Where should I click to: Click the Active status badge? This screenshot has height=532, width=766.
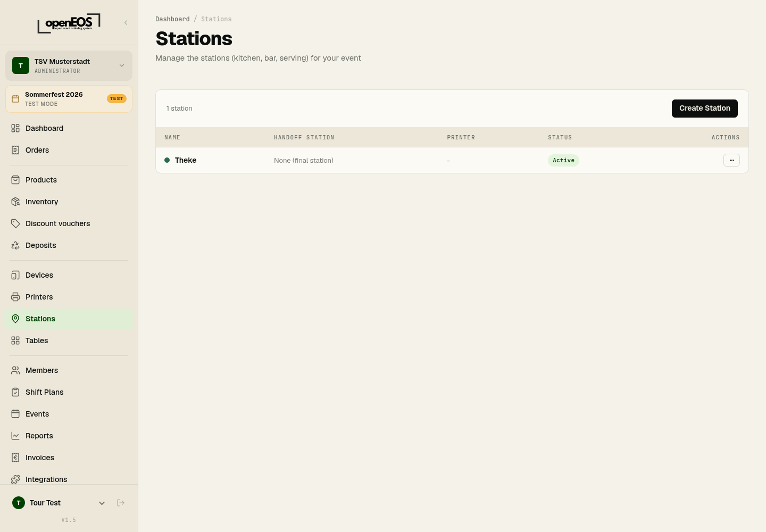[563, 160]
